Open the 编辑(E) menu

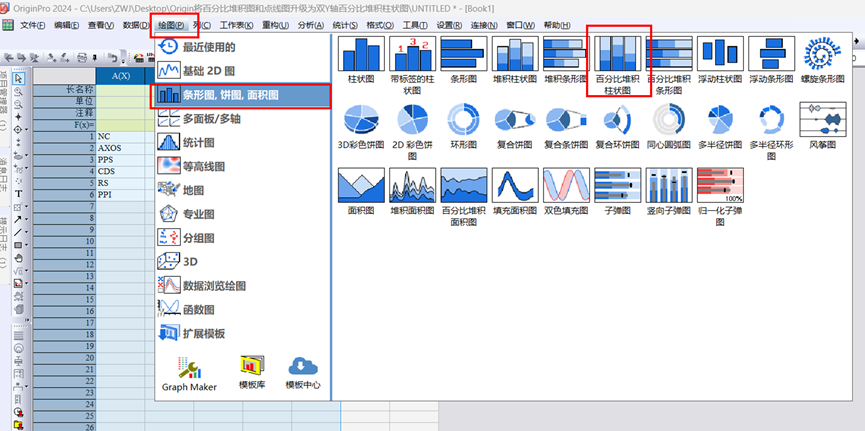tap(67, 25)
